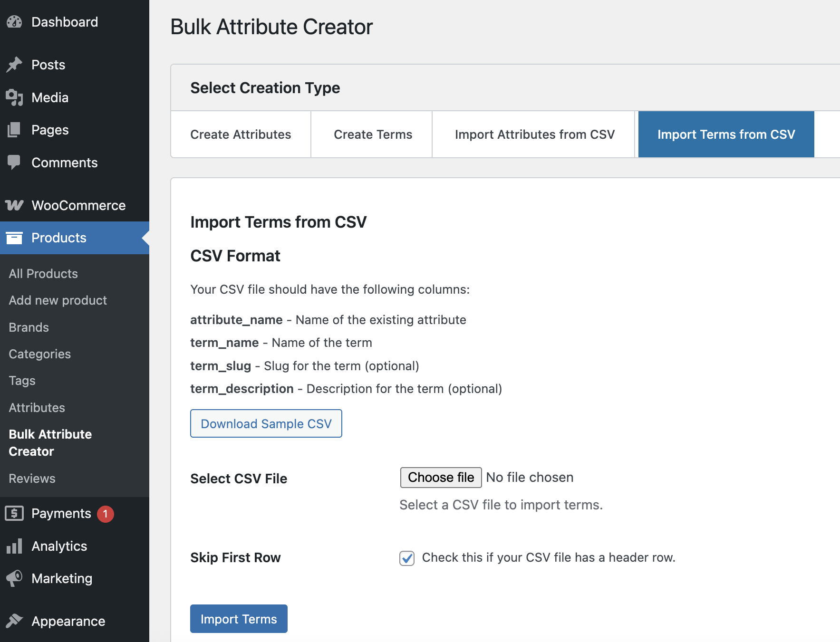Click the Marketing megaphone icon
Image resolution: width=840 pixels, height=642 pixels.
coord(14,578)
